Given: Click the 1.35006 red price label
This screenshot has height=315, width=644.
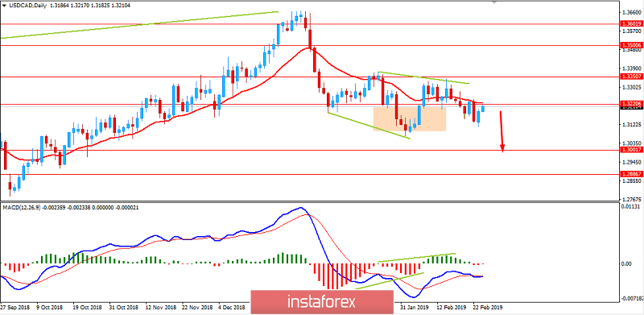Looking at the screenshot, I should click(632, 45).
